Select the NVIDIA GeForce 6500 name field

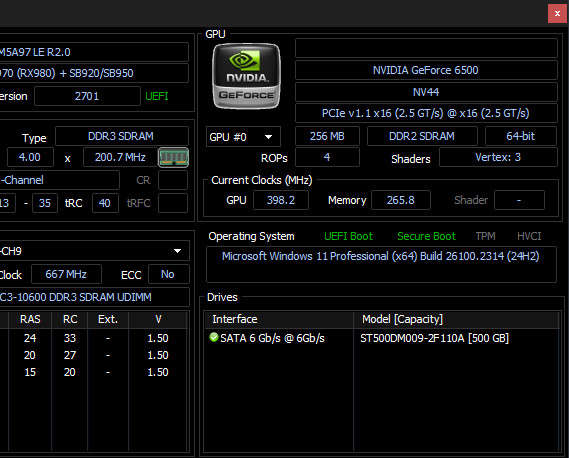[x=426, y=70]
